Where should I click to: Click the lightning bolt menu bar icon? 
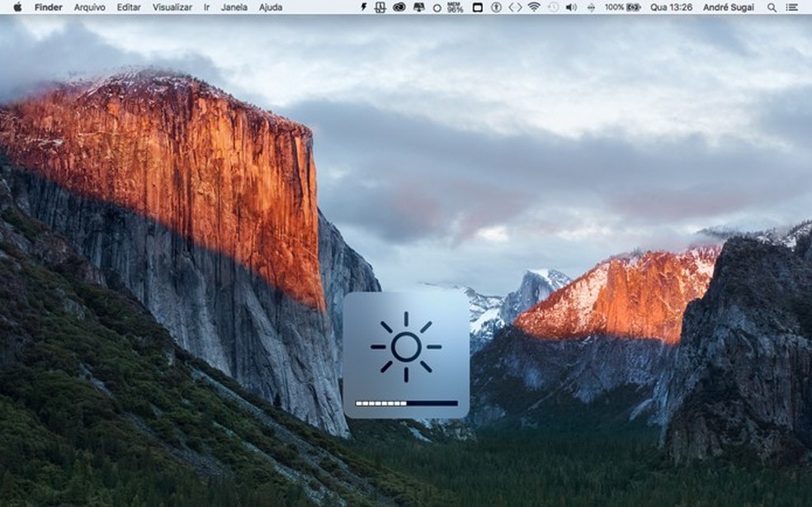pos(364,7)
